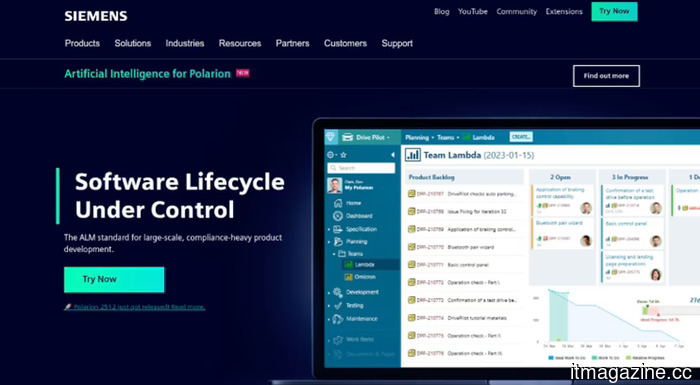Click the assignee avatar on Bluetooth pair wizard card
Image resolution: width=700 pixels, height=385 pixels.
(x=586, y=241)
